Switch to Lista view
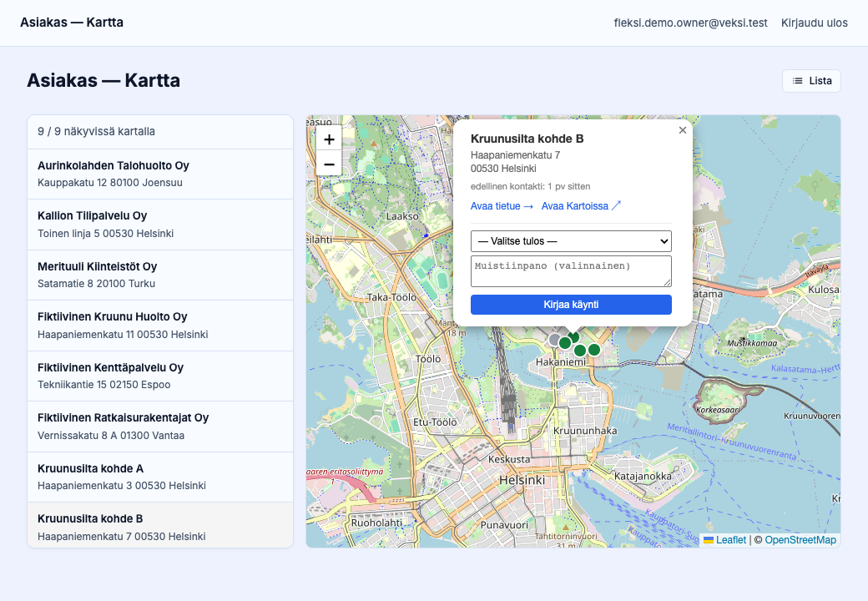This screenshot has height=601, width=868. pyautogui.click(x=811, y=81)
